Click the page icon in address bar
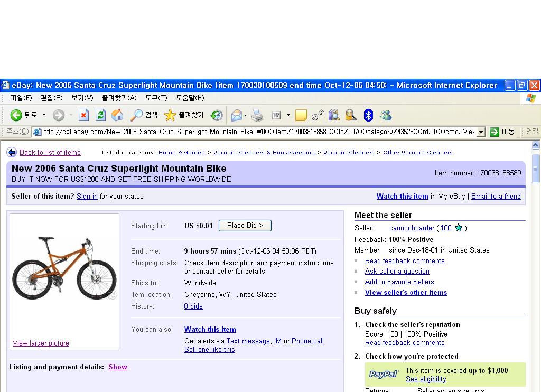 (38, 132)
